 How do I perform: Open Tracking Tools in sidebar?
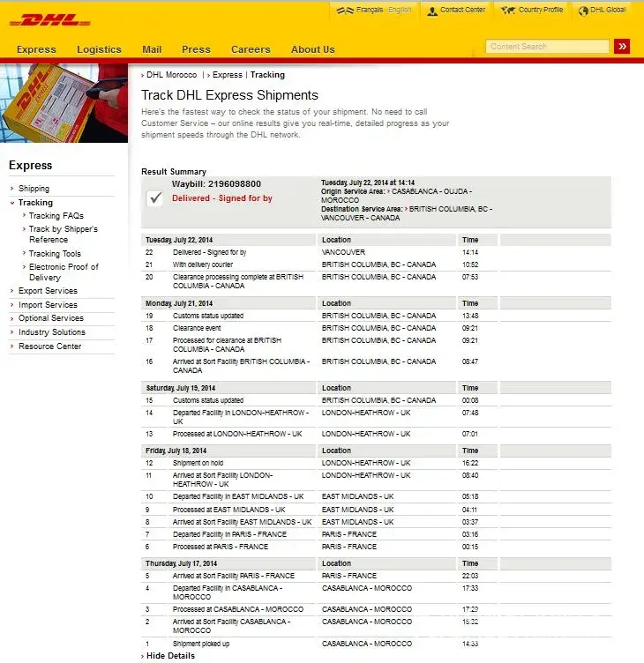(x=55, y=254)
